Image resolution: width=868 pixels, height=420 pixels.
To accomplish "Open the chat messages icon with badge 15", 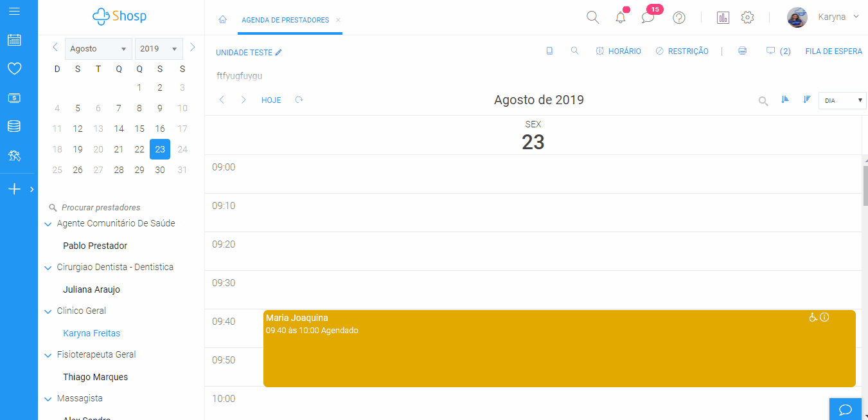I will coord(648,17).
